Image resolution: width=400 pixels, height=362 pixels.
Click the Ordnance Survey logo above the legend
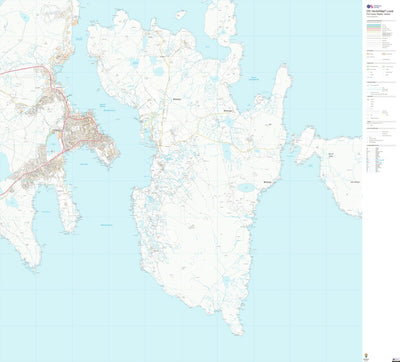coord(374,6)
